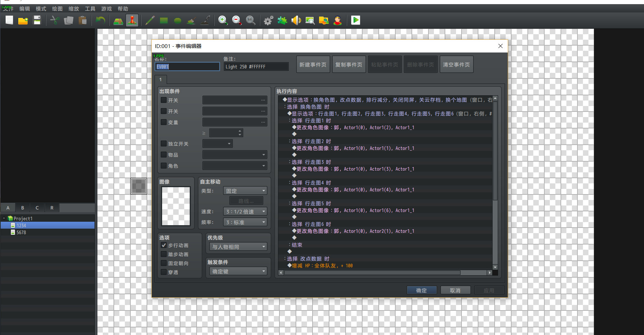Click the Undo arrow icon
Viewport: 644px width, 335px height.
[100, 20]
